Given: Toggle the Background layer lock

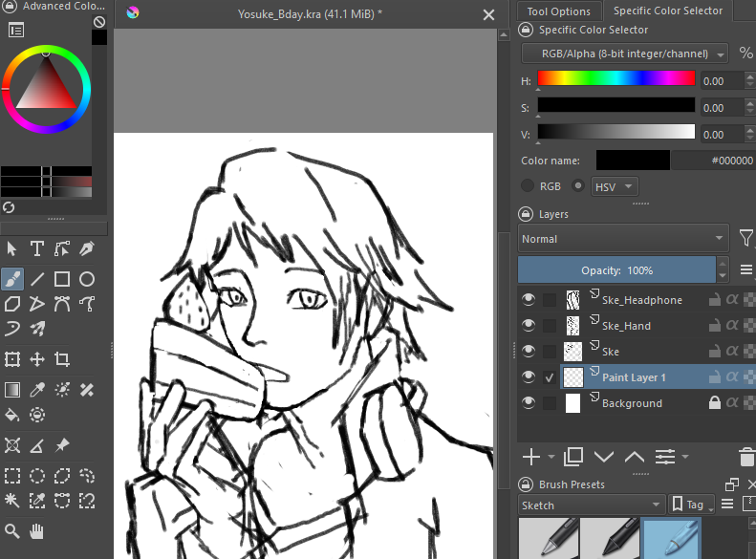Looking at the screenshot, I should click(715, 402).
